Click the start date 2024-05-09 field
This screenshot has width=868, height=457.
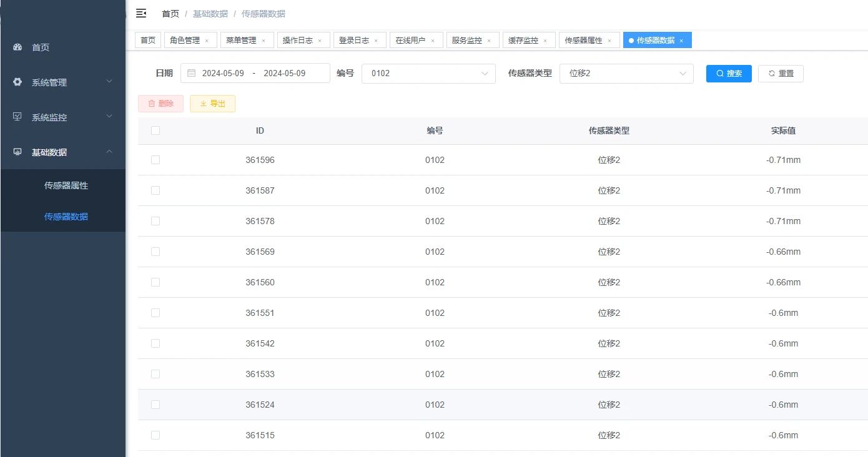223,73
